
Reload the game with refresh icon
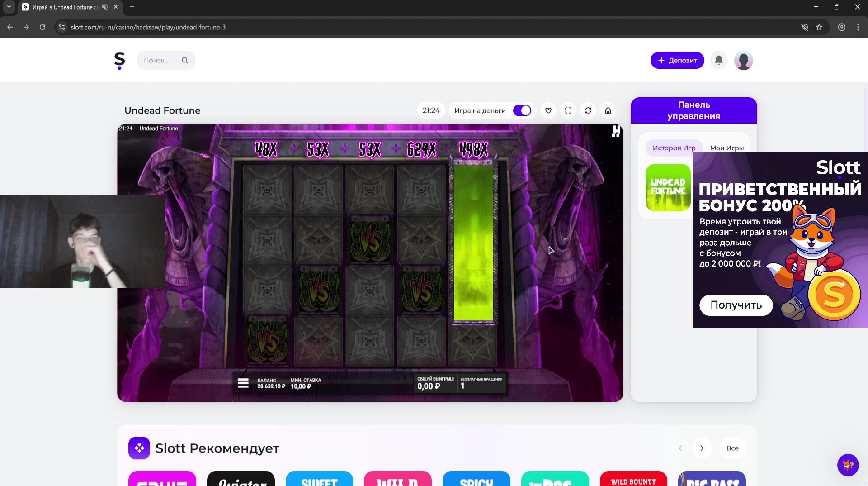tap(588, 110)
